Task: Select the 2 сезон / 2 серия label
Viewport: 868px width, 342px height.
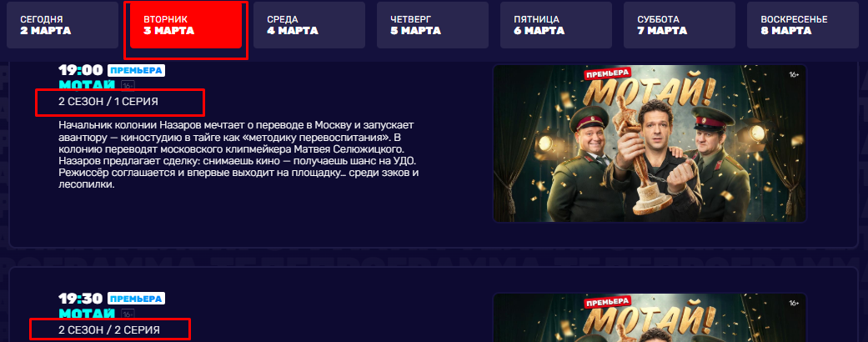Action: point(109,330)
